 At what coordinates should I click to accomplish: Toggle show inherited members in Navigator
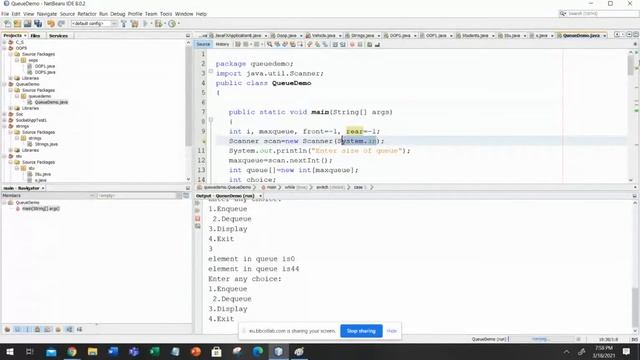7,329
